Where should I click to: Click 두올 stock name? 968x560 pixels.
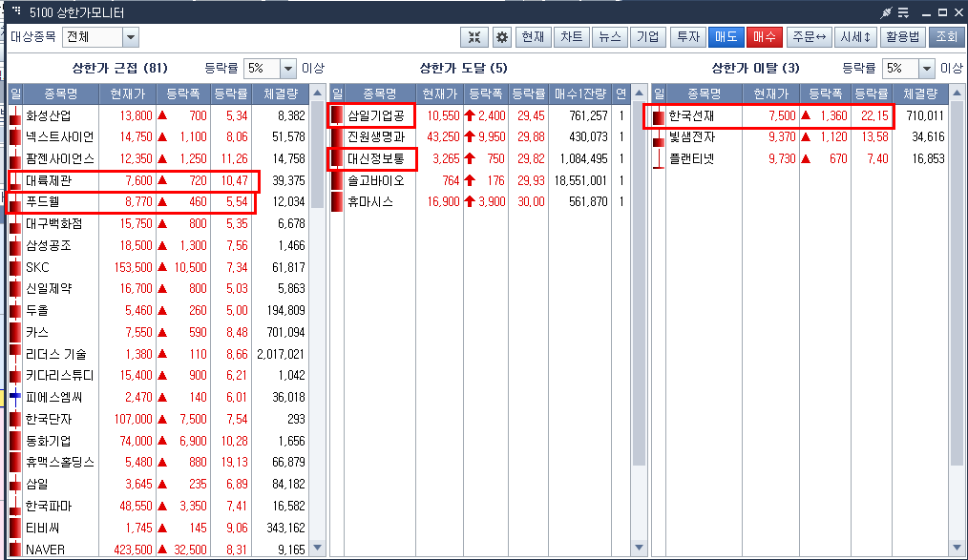tap(36, 311)
